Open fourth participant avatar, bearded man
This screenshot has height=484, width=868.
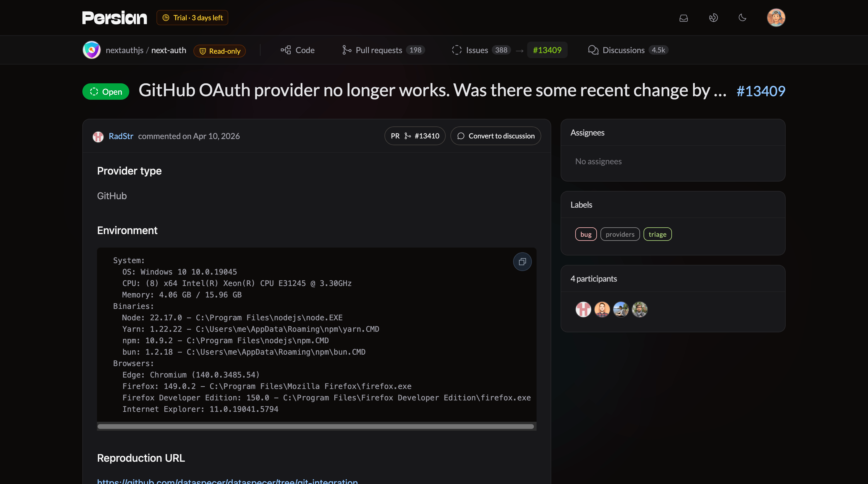point(639,309)
